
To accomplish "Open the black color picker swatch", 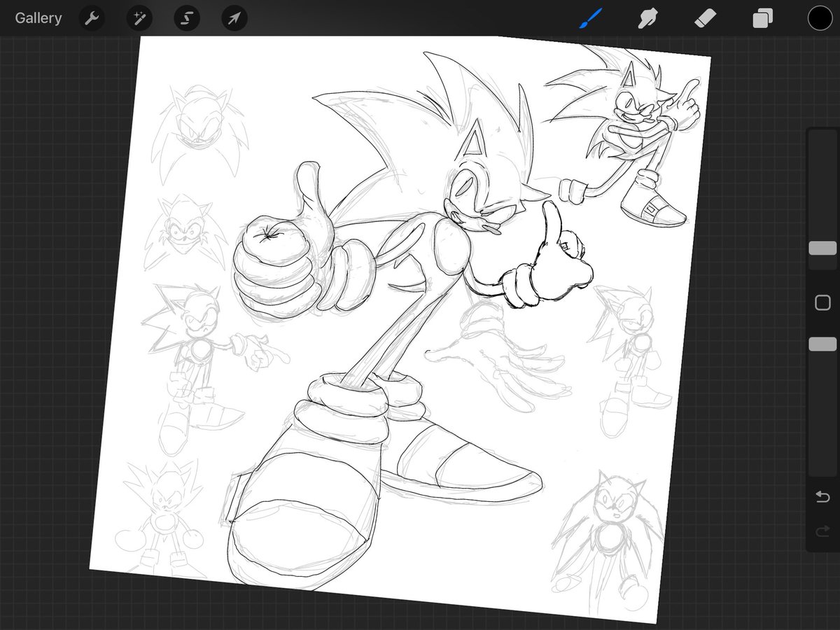I will tap(820, 18).
